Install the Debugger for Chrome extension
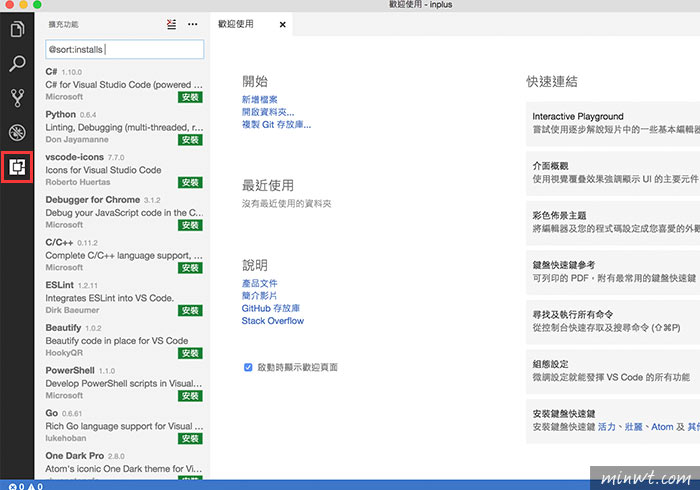Viewport: 700px width, 490px height. tap(190, 225)
